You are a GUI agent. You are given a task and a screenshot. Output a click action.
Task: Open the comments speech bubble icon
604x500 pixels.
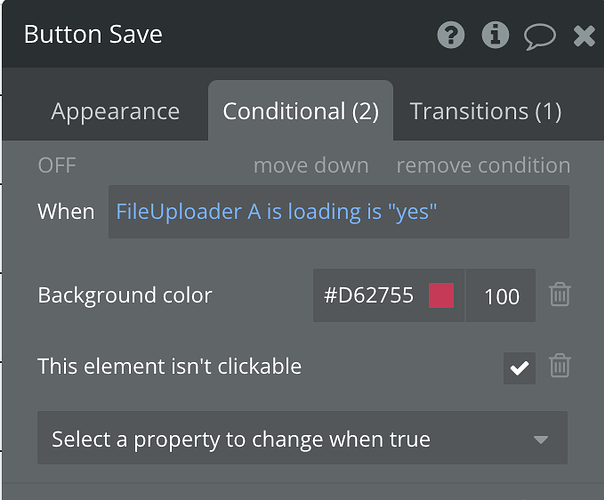540,37
